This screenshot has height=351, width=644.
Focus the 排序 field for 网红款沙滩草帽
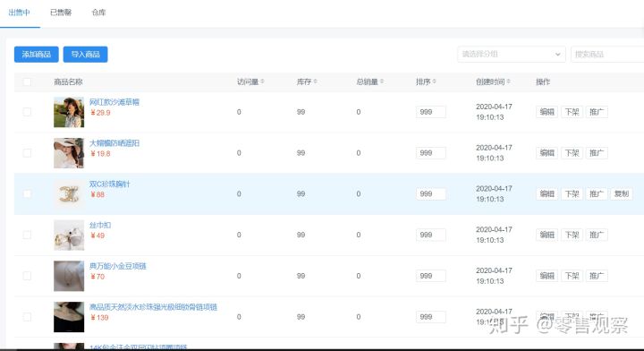[431, 112]
